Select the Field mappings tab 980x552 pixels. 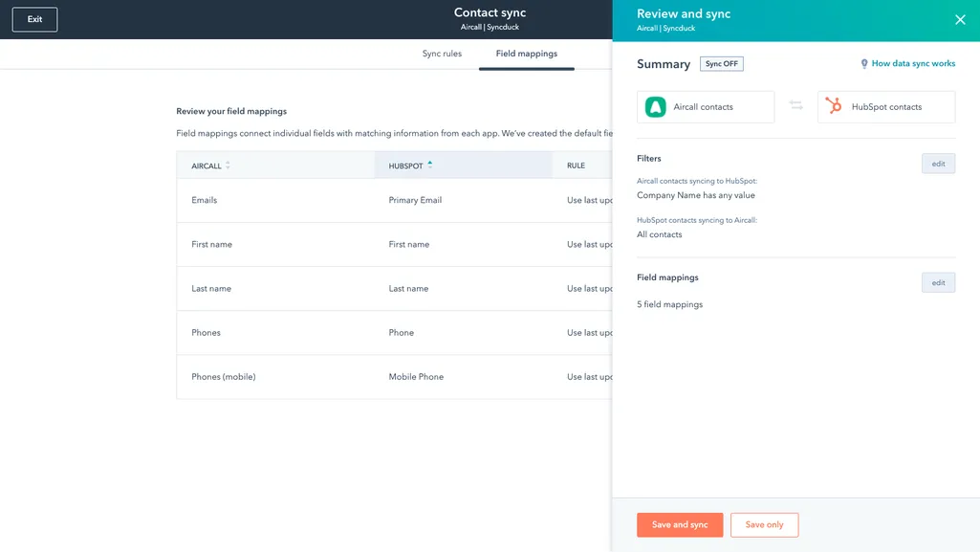(526, 54)
